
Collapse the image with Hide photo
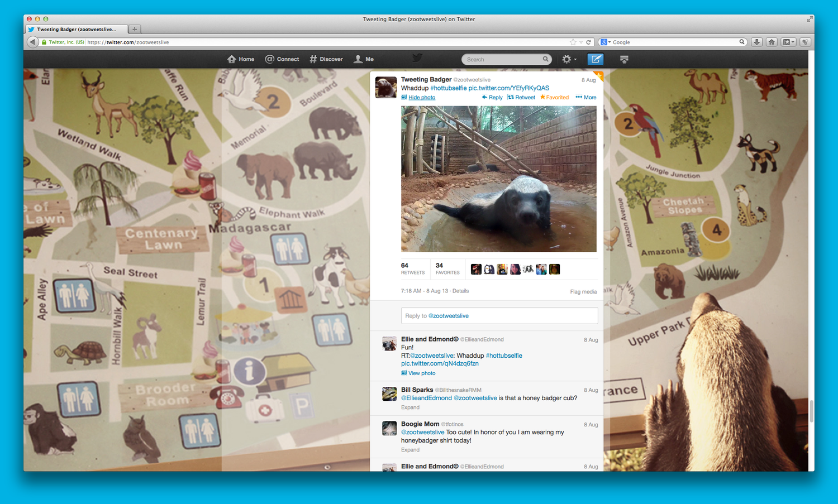(x=418, y=98)
